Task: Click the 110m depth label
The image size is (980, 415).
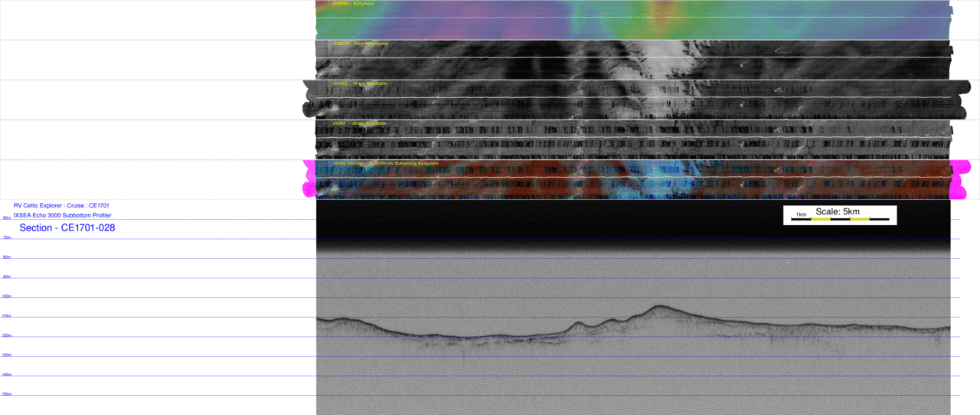Action: (x=6, y=315)
